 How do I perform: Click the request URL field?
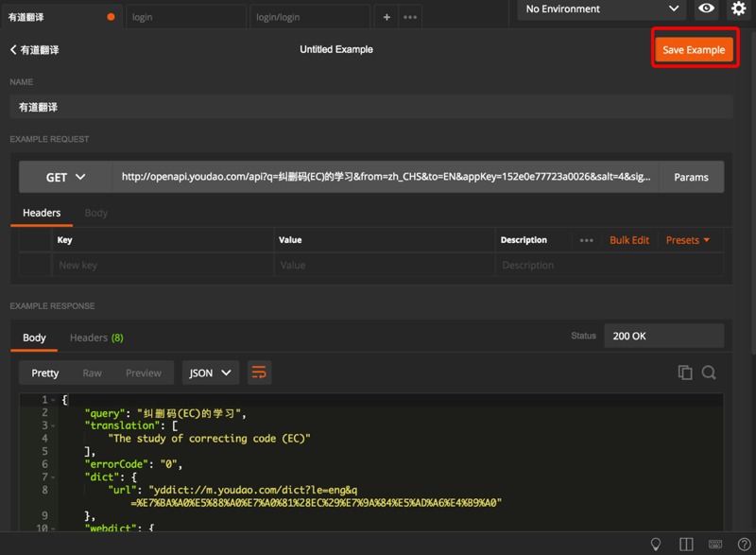point(386,177)
